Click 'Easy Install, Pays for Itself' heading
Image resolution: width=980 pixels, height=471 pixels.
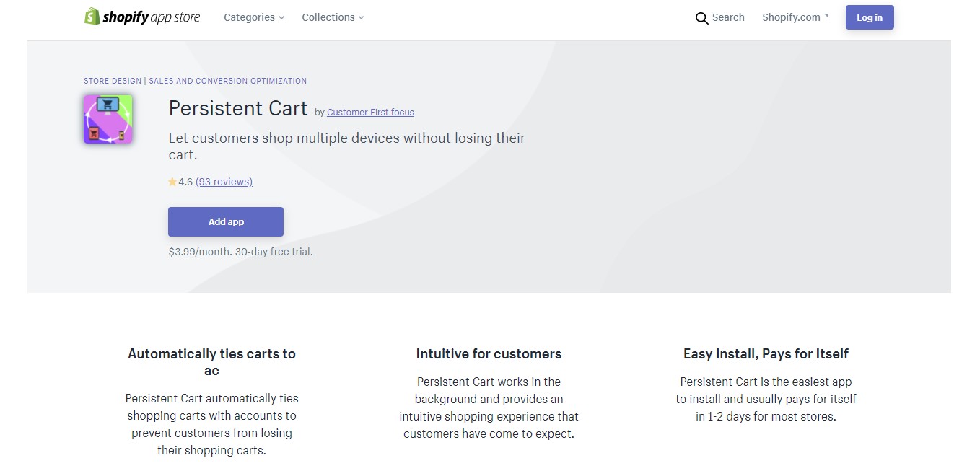[766, 353]
